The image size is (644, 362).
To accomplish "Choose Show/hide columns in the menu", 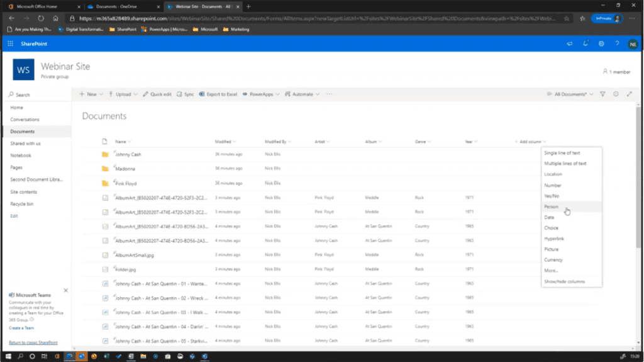I will (564, 281).
